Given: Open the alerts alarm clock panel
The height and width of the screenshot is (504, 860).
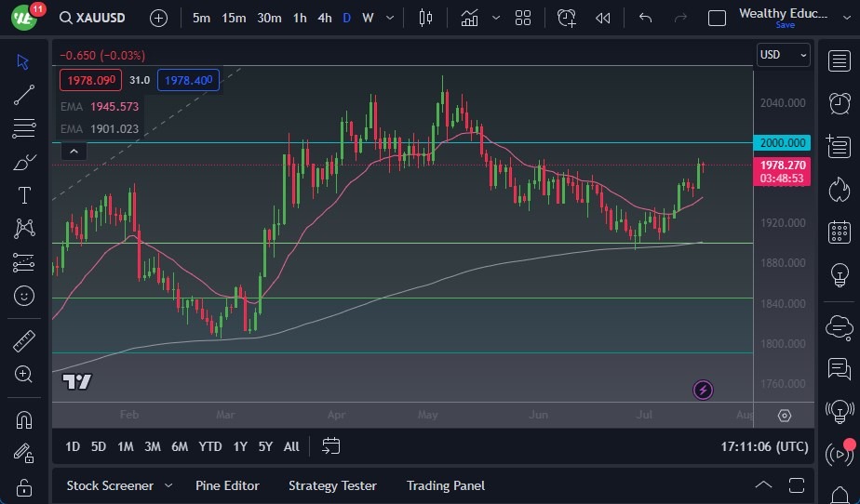Looking at the screenshot, I should pos(840,102).
